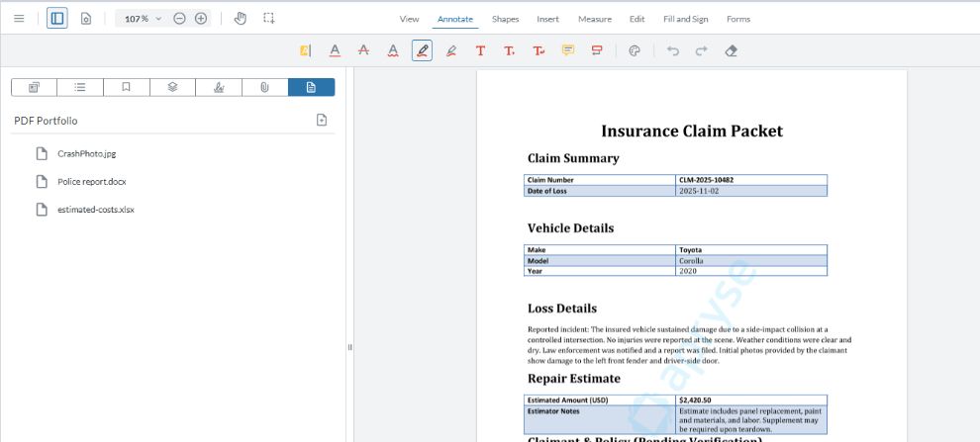Open the 107% zoom level dropdown

(144, 19)
